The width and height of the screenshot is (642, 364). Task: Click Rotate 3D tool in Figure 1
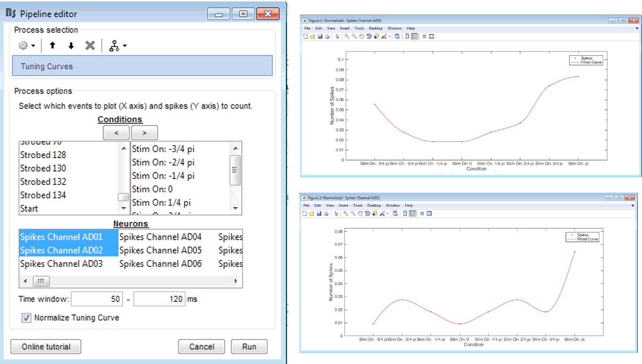coord(369,36)
